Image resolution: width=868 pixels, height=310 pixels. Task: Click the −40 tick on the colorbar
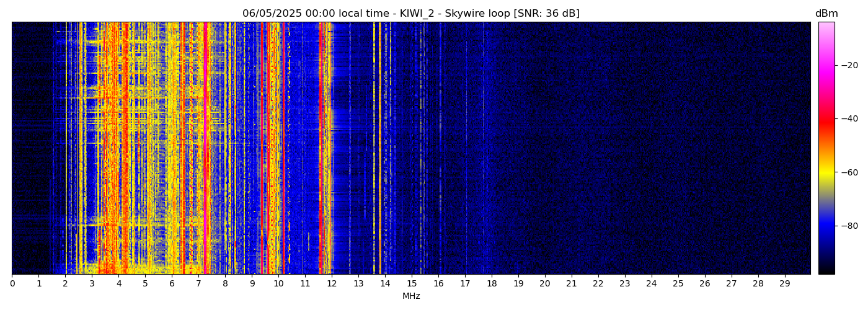[x=849, y=118]
